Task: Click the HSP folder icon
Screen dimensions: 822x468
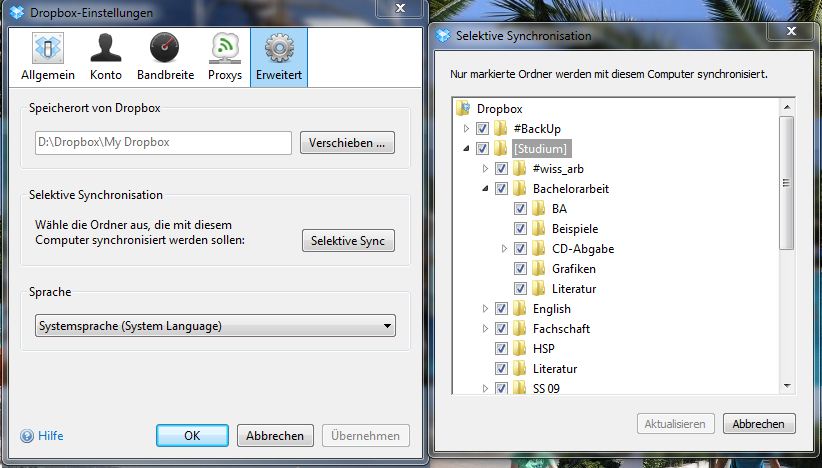Action: (520, 349)
